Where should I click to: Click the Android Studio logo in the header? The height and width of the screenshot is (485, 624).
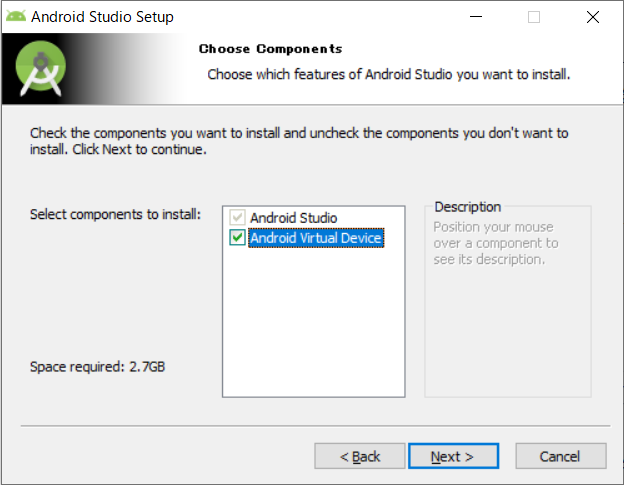pos(43,69)
